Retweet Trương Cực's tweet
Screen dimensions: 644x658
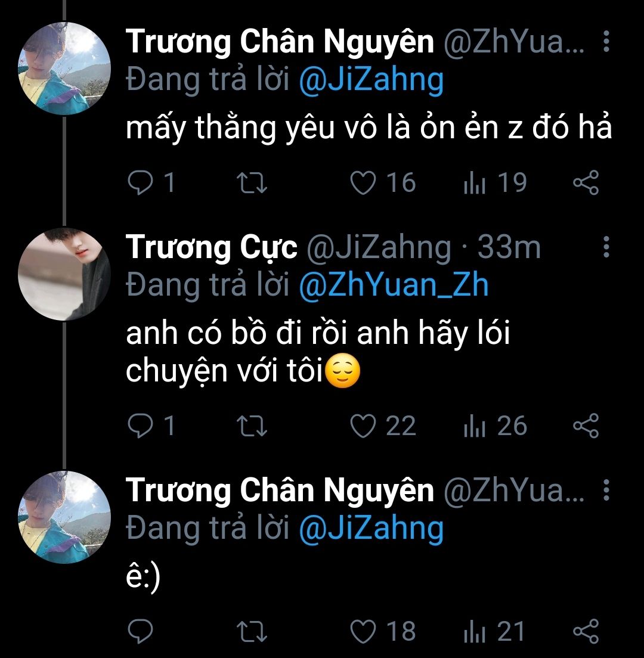252,426
